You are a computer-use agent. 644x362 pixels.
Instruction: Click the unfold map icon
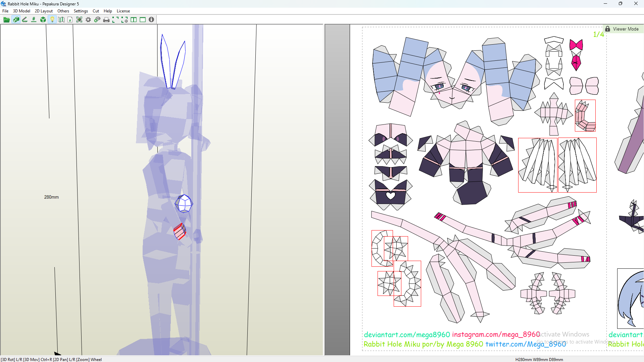tap(61, 20)
